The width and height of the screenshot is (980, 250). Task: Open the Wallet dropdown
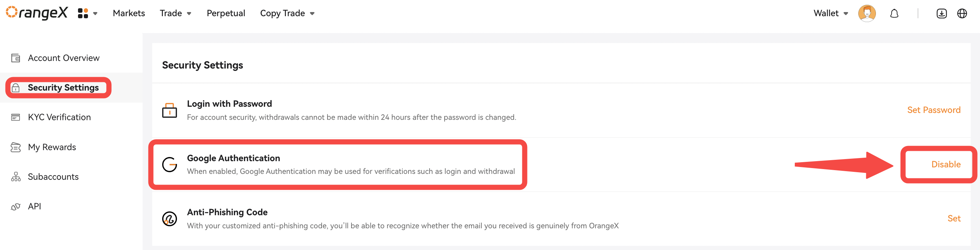tap(831, 13)
